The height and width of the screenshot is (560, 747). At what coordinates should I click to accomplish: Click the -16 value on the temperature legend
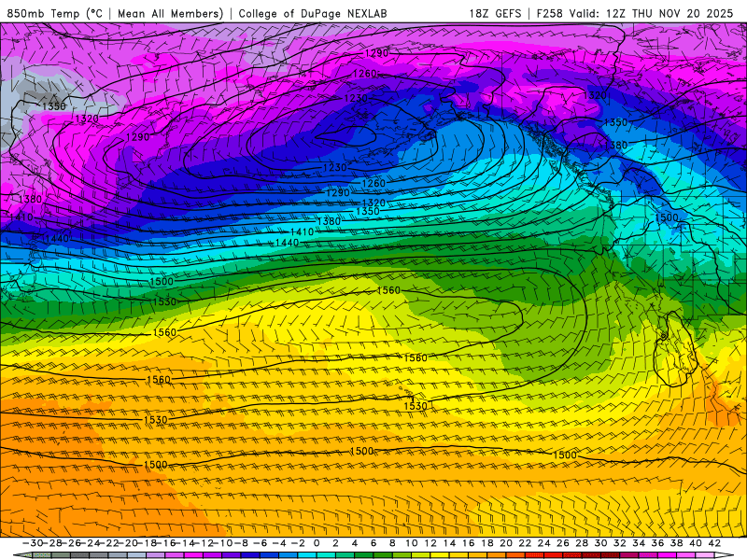point(167,543)
